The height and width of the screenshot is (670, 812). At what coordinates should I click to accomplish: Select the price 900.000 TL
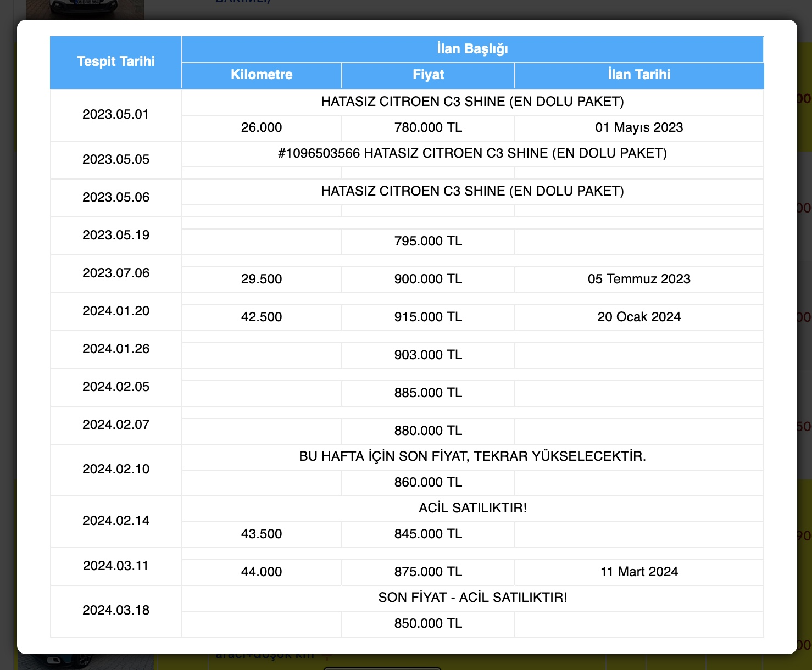coord(428,279)
